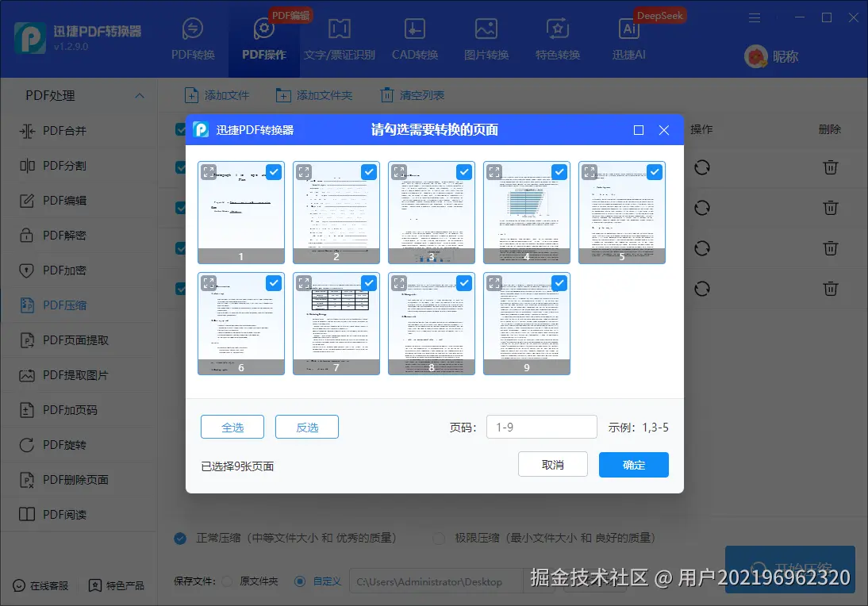This screenshot has width=868, height=606.
Task: Select PDF提取图片 in the sidebar
Action: tap(79, 374)
